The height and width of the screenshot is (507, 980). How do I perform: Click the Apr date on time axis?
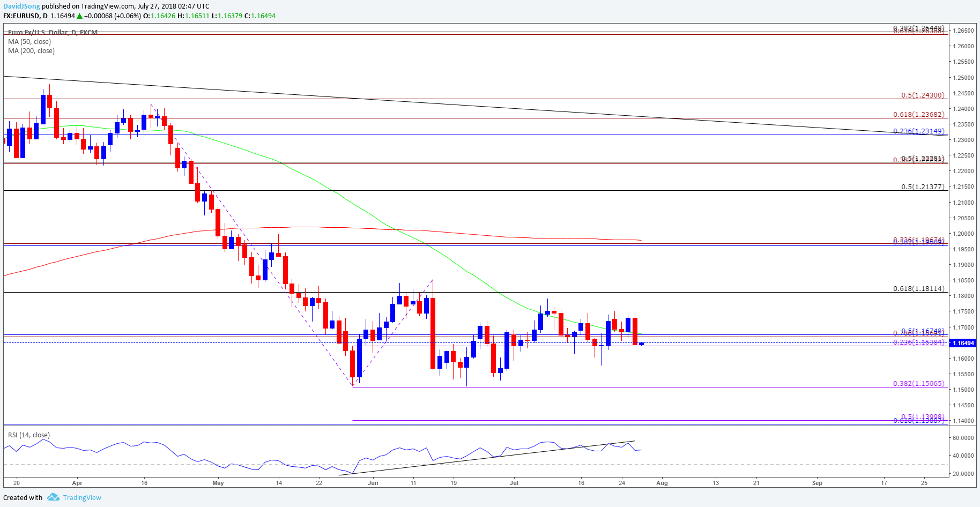(77, 483)
